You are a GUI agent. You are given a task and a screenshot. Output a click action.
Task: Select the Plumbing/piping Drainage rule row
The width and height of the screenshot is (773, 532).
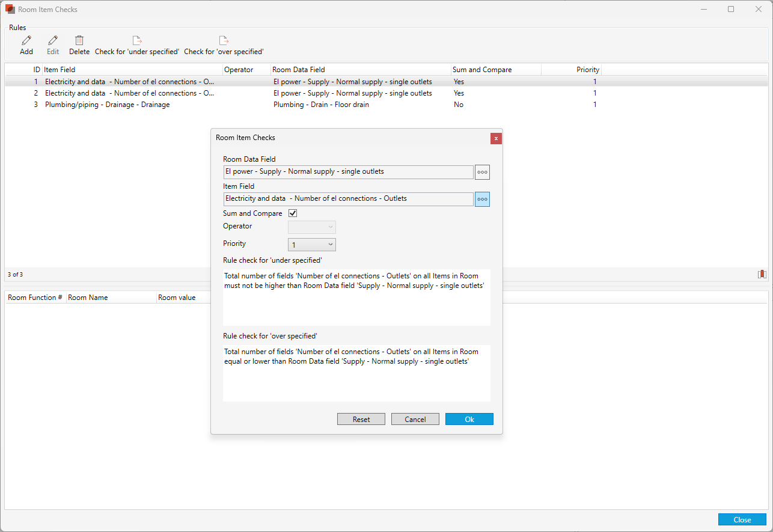108,105
